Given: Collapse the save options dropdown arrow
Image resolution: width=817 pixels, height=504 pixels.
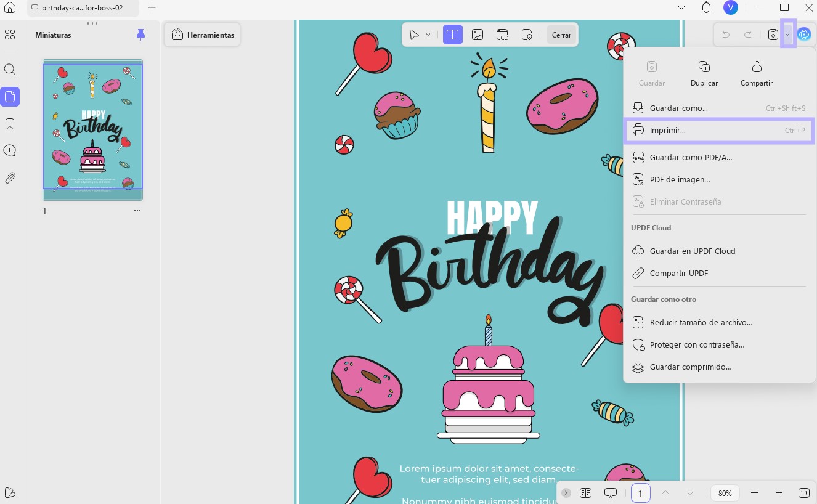Looking at the screenshot, I should [x=787, y=35].
